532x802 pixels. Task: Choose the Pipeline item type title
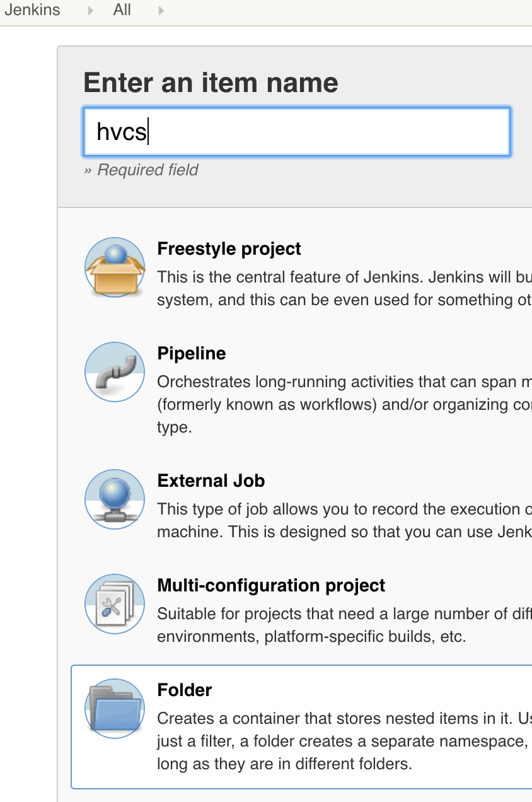[x=192, y=353]
